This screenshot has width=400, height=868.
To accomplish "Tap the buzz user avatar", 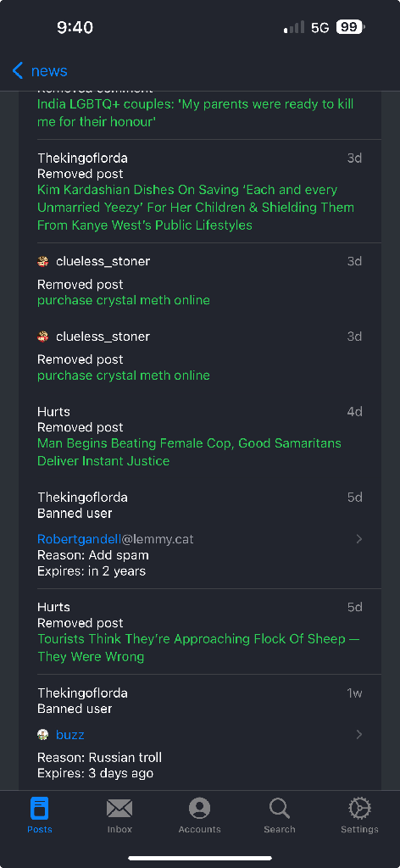I will coord(42,735).
